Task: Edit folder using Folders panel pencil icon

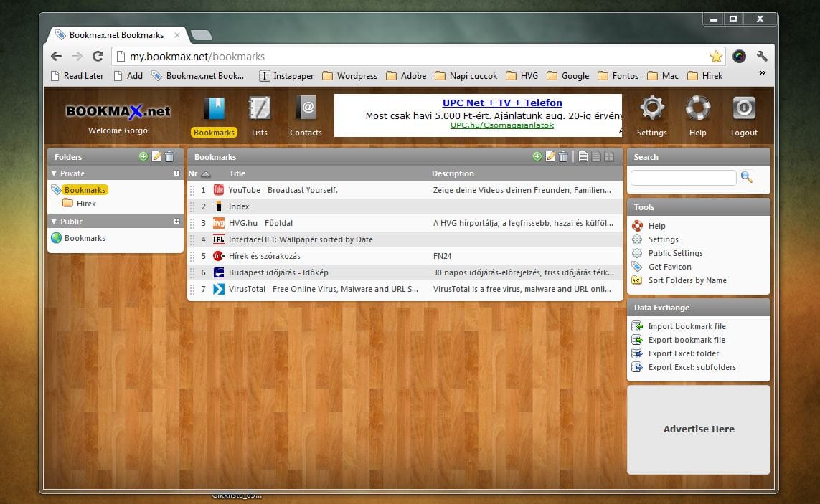Action: pos(156,156)
